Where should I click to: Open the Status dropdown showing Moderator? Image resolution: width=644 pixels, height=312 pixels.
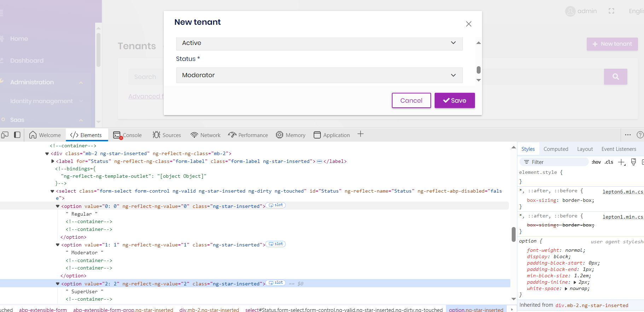(319, 75)
